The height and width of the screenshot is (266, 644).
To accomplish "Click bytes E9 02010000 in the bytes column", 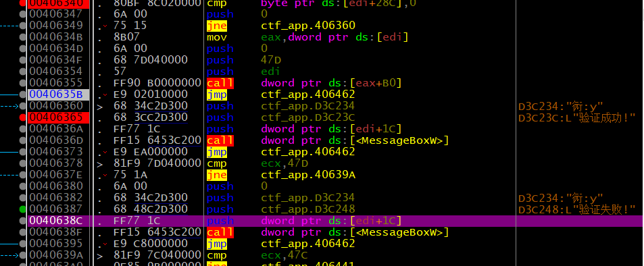I will [151, 95].
